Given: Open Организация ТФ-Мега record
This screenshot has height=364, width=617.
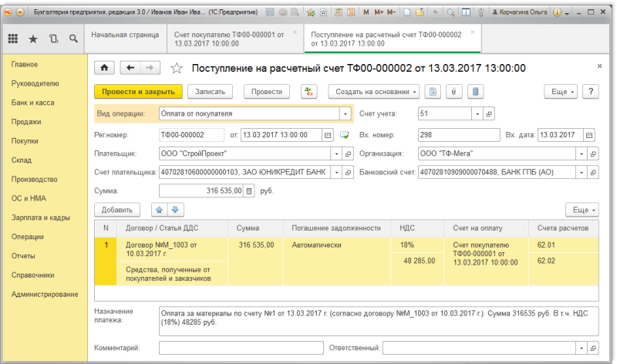Looking at the screenshot, I should (593, 154).
